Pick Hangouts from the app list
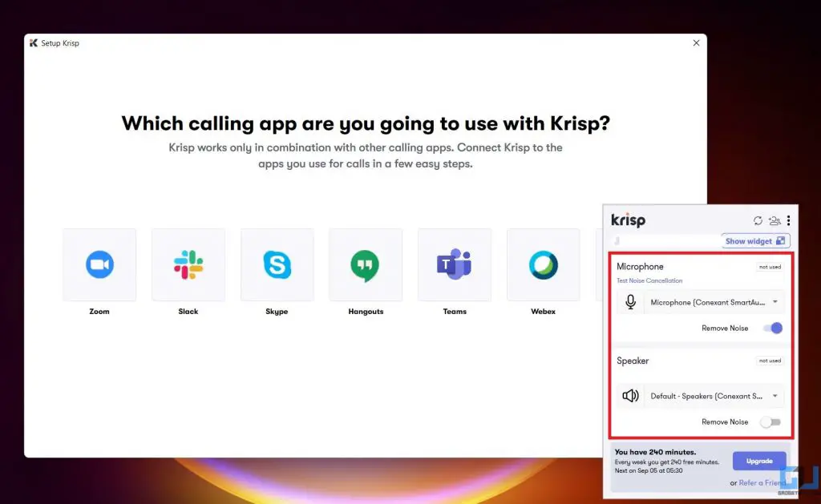Image resolution: width=821 pixels, height=504 pixels. (366, 264)
